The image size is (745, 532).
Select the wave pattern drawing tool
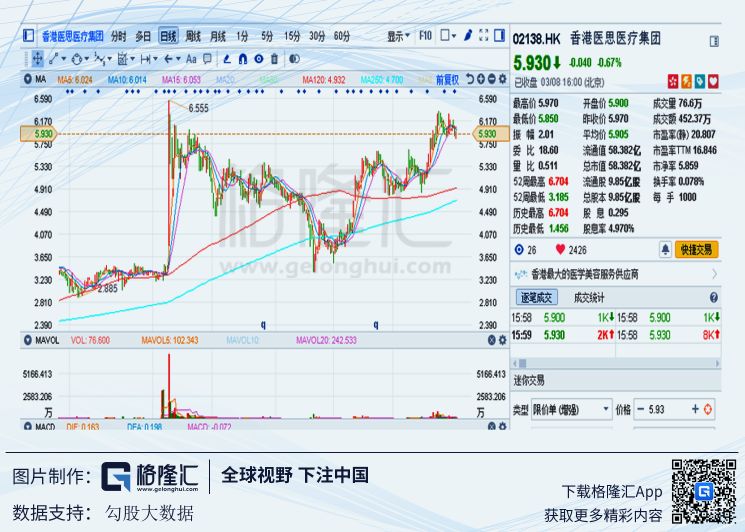click(x=99, y=59)
